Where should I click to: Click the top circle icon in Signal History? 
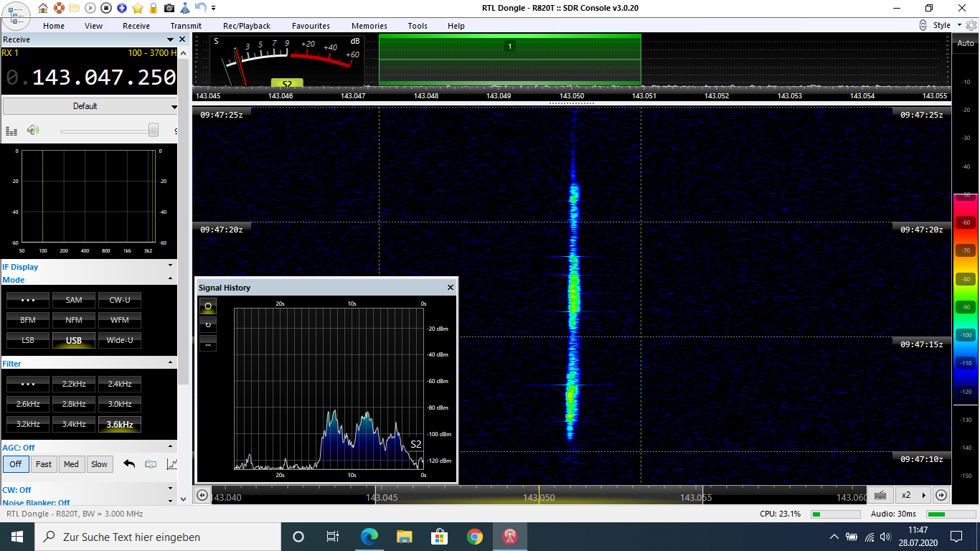[208, 306]
